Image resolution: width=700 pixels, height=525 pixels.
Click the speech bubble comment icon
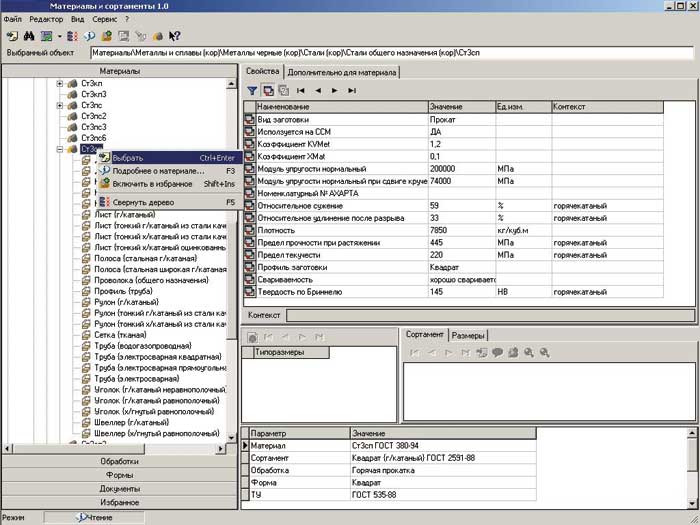point(497,353)
